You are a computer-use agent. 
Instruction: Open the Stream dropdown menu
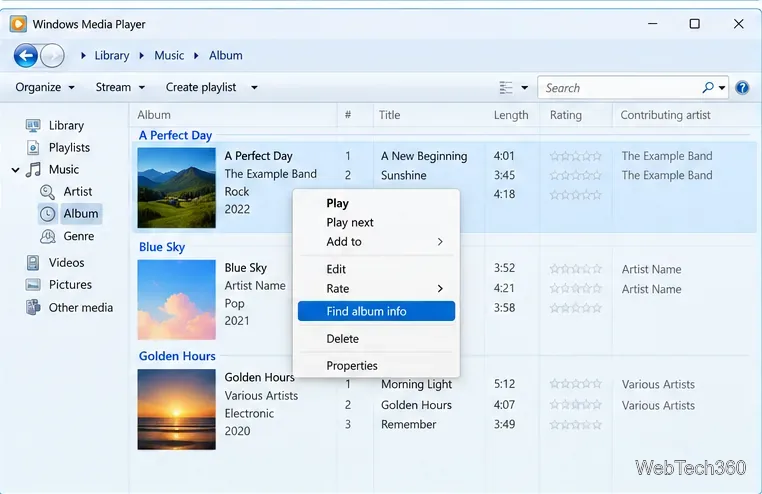pyautogui.click(x=120, y=87)
